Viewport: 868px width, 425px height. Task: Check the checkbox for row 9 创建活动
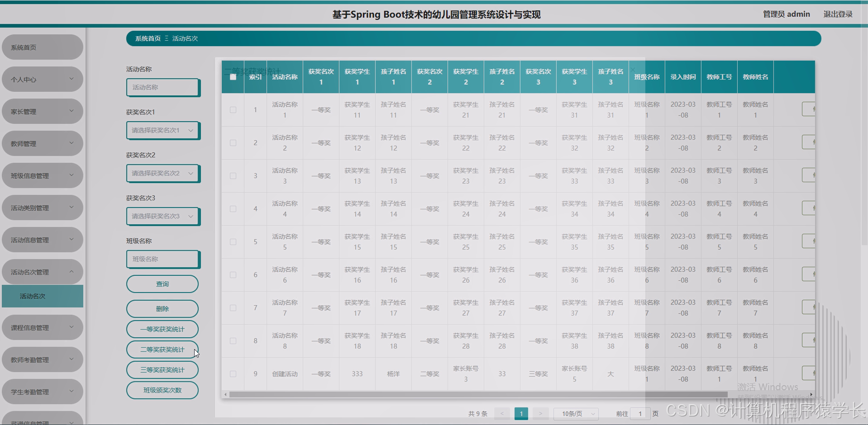[233, 374]
